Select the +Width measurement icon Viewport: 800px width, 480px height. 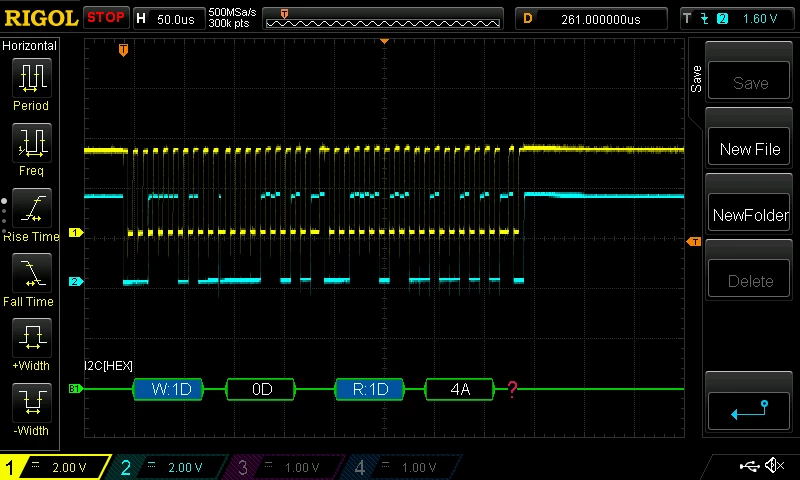point(32,338)
